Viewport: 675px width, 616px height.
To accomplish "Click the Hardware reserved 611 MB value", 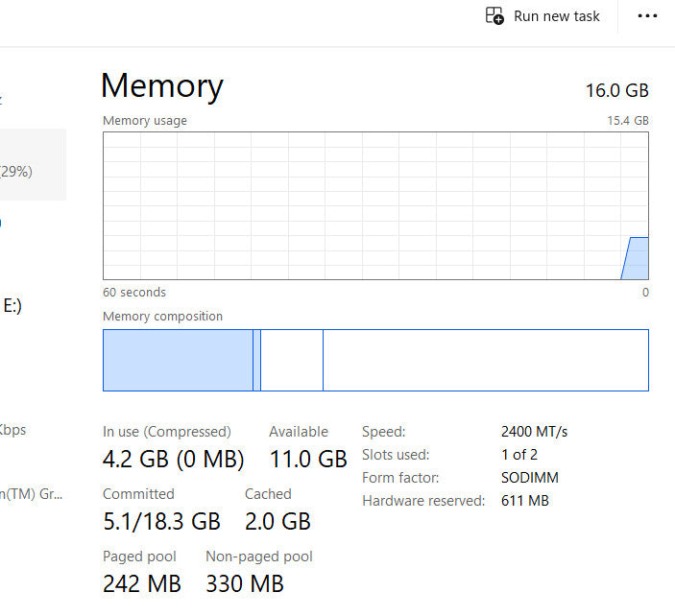I will click(x=525, y=501).
